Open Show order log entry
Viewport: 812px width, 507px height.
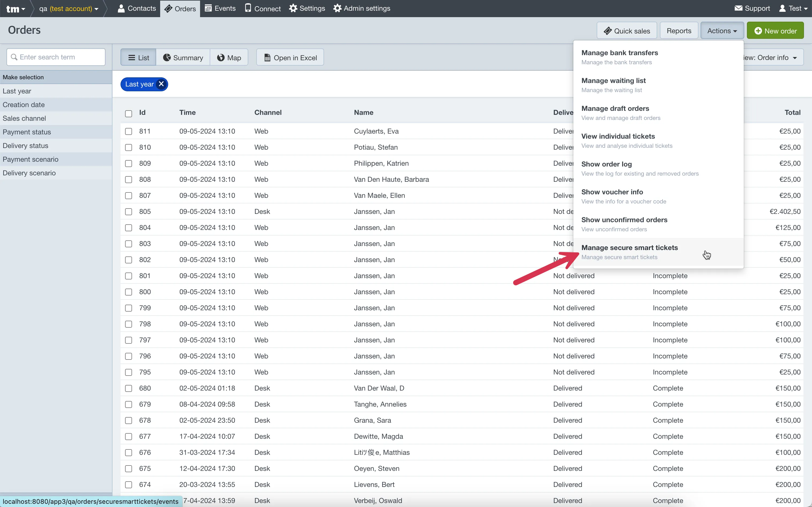pyautogui.click(x=658, y=168)
